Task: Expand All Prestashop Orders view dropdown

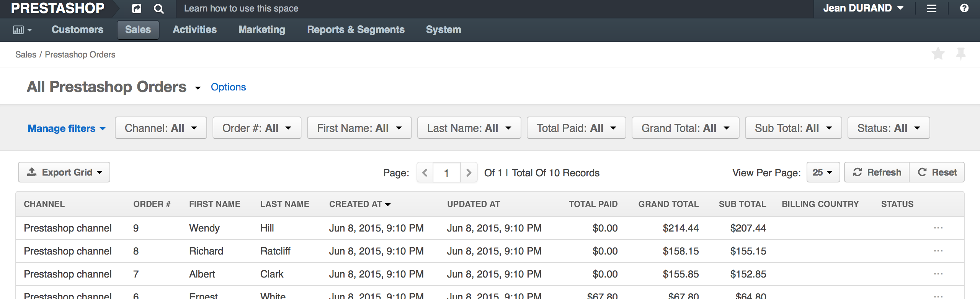Action: coord(198,88)
